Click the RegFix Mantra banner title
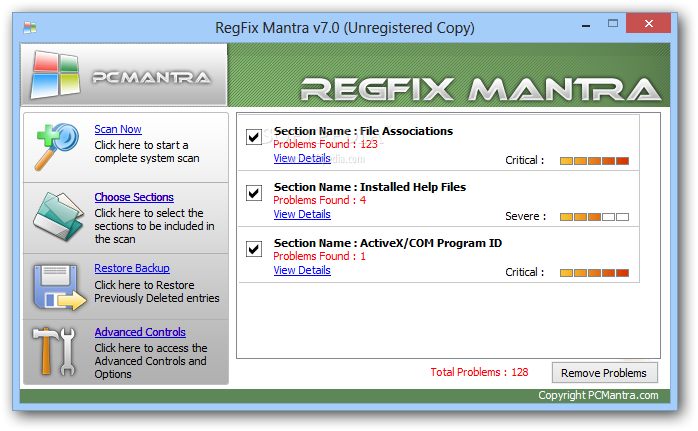 [481, 89]
